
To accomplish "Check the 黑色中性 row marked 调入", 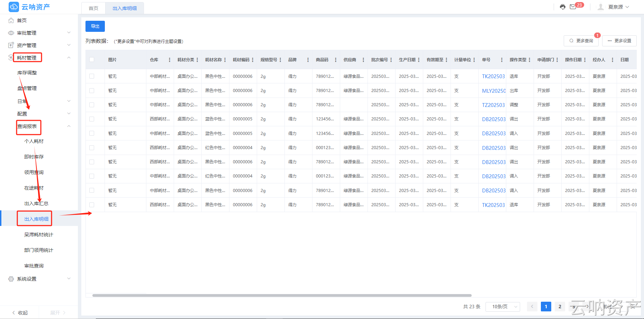I will coord(92,190).
